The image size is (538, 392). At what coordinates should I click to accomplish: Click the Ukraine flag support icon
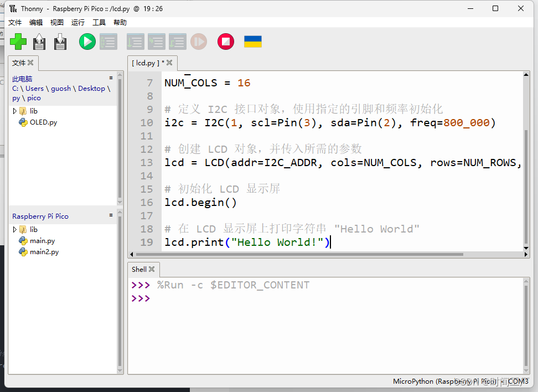tap(252, 41)
